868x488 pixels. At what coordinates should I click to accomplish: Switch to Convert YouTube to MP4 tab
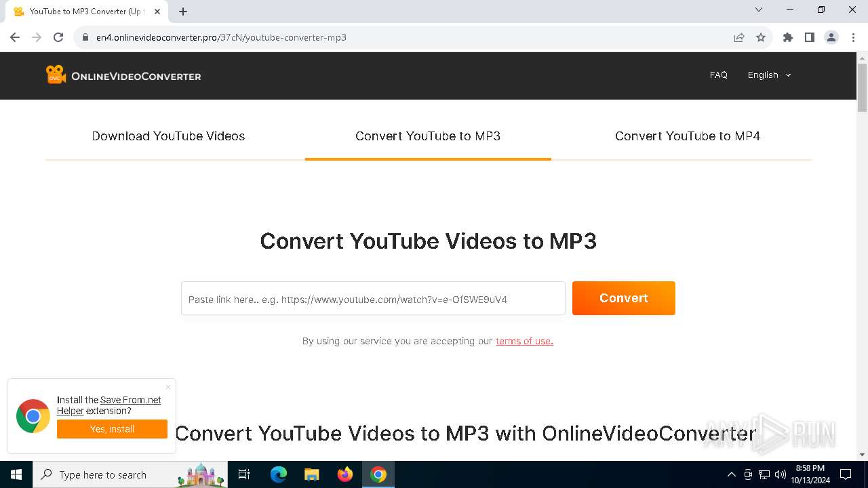click(688, 136)
